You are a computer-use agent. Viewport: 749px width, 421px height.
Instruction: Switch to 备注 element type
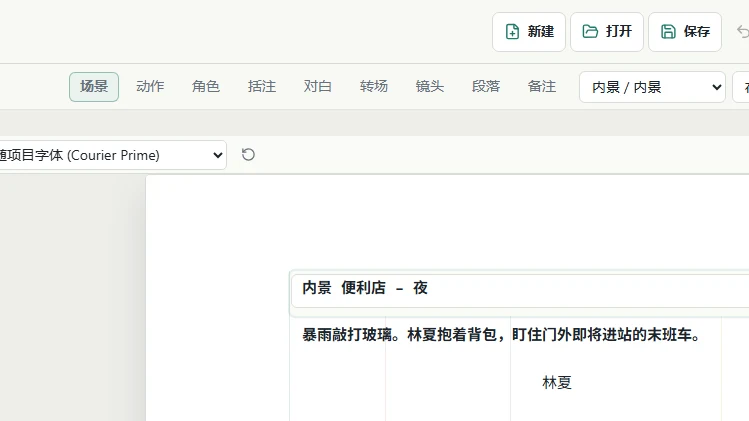coord(541,86)
